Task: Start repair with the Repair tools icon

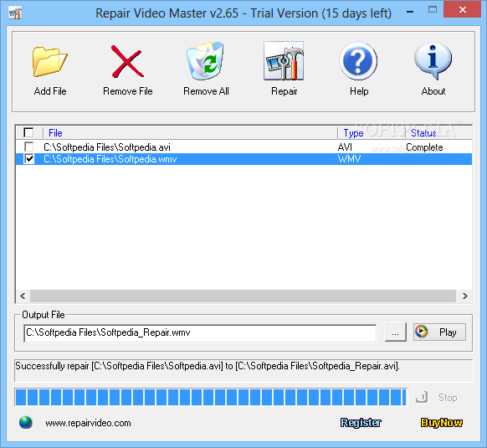Action: [x=284, y=61]
